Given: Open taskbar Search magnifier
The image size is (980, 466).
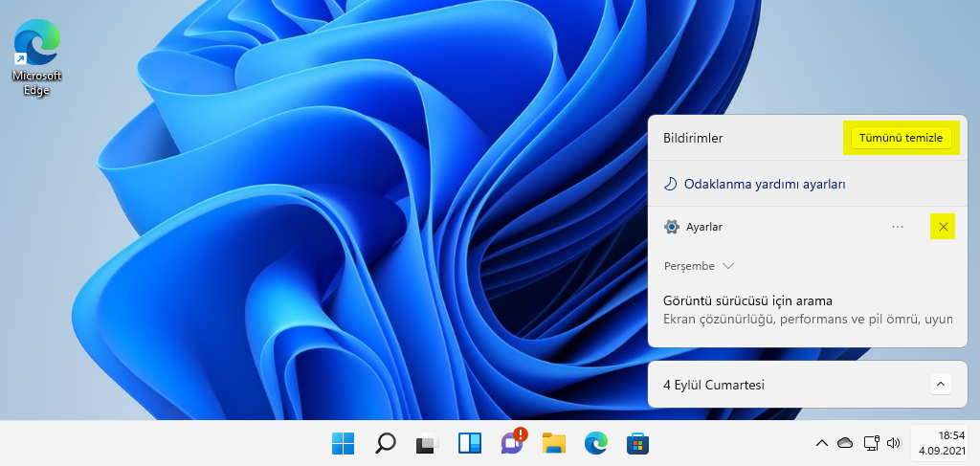Looking at the screenshot, I should pos(385,443).
